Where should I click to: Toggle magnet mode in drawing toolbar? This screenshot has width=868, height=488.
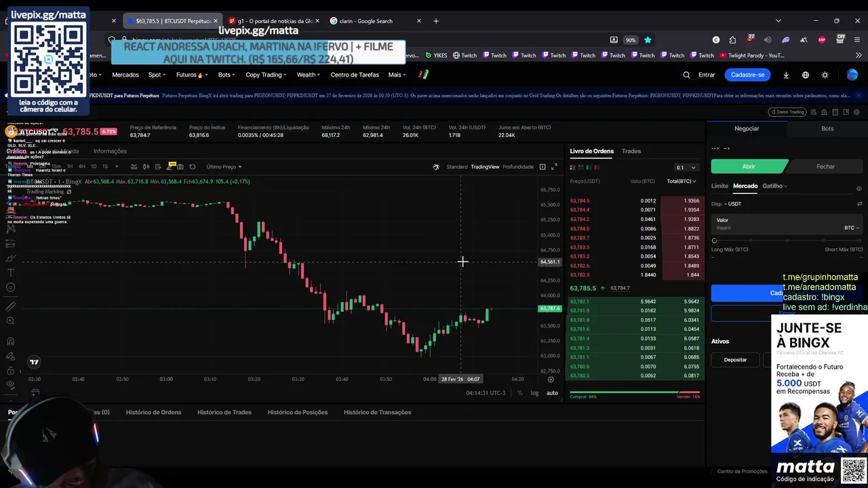pyautogui.click(x=10, y=341)
